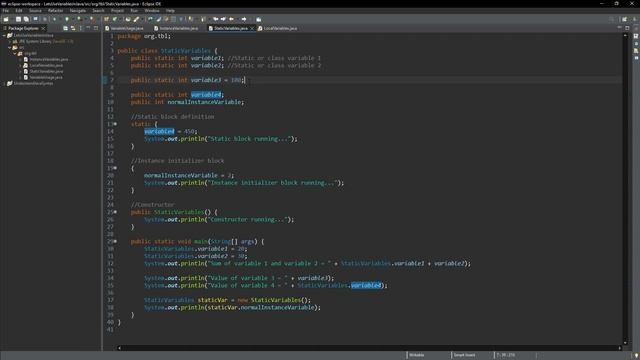
Task: Collapse the constructor fold at line 25
Action: [116, 212]
